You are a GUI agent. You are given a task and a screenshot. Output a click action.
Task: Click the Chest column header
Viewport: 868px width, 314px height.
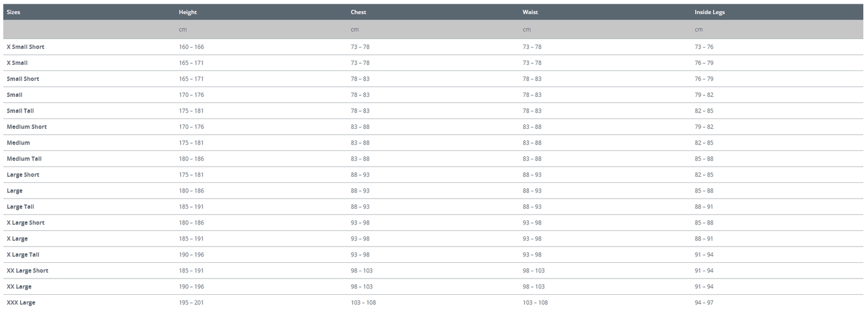point(359,12)
